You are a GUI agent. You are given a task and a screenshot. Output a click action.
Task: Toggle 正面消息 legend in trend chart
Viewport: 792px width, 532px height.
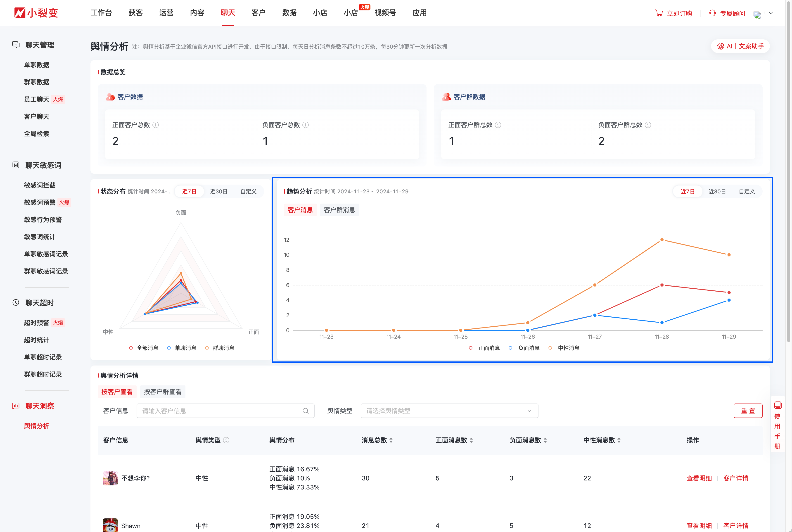(483, 348)
